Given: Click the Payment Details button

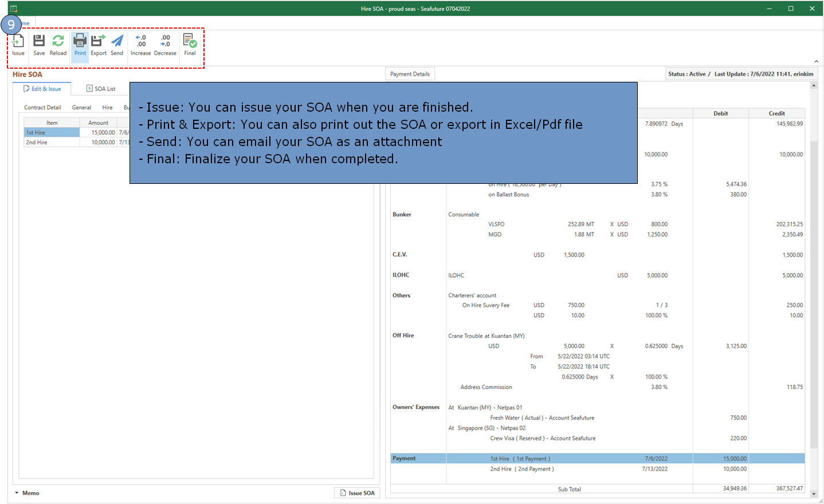Looking at the screenshot, I should (x=410, y=74).
